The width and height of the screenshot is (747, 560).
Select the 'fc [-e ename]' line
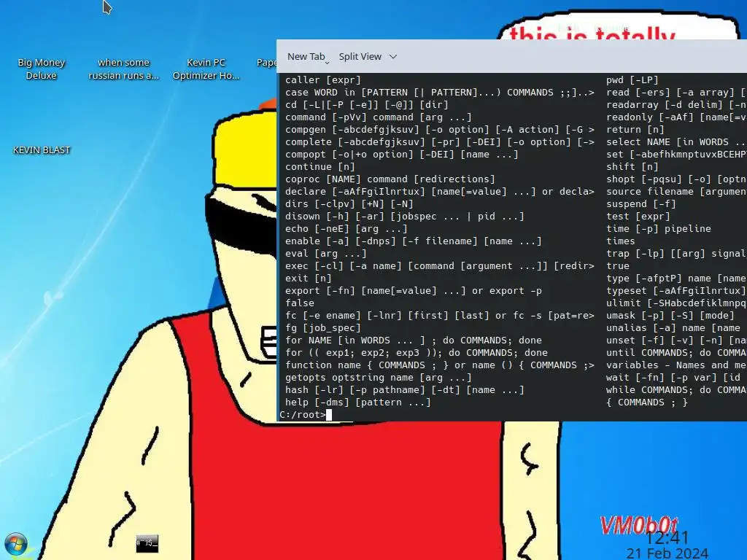(x=440, y=315)
